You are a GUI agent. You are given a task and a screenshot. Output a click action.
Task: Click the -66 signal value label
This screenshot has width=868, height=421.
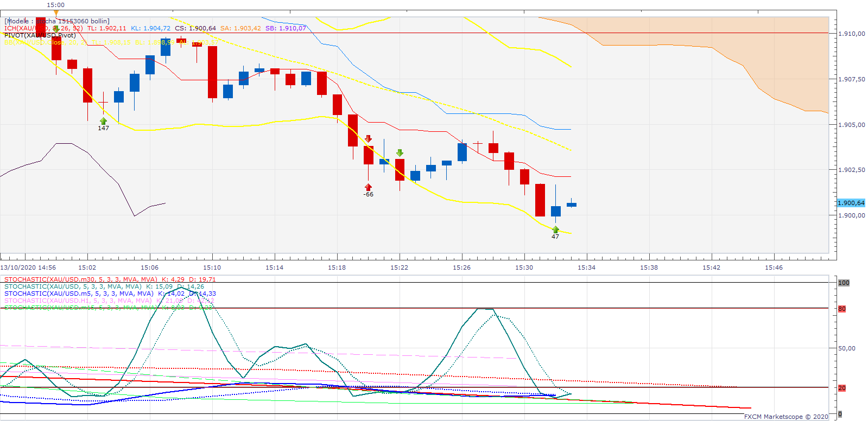[369, 194]
